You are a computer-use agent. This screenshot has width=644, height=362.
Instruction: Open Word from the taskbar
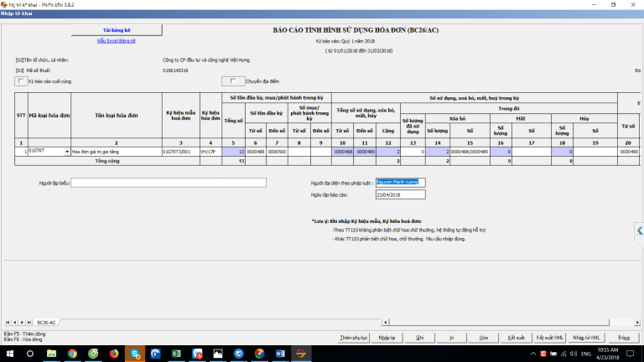(280, 354)
